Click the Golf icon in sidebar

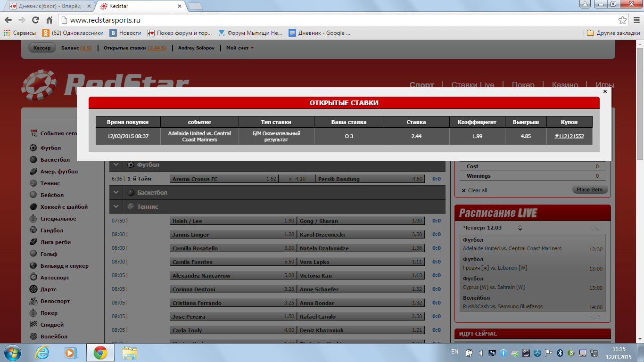point(33,254)
